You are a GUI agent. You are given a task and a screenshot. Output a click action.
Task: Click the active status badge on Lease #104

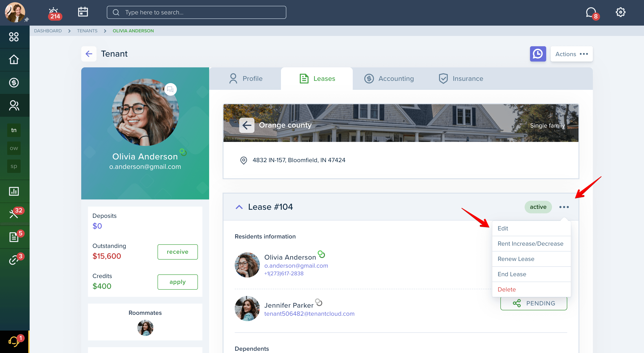[538, 207]
